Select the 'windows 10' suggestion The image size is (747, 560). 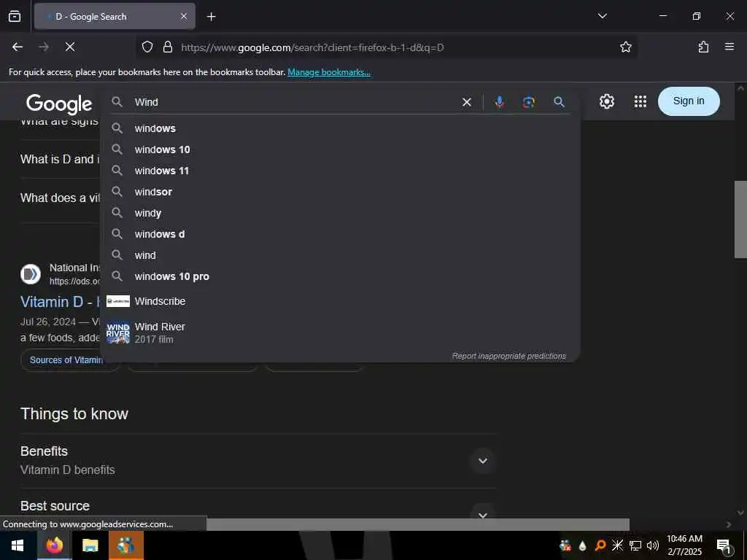point(340,149)
